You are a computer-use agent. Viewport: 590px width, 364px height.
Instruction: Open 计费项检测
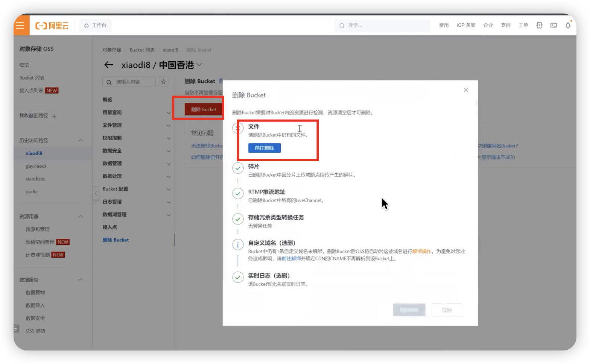click(38, 255)
